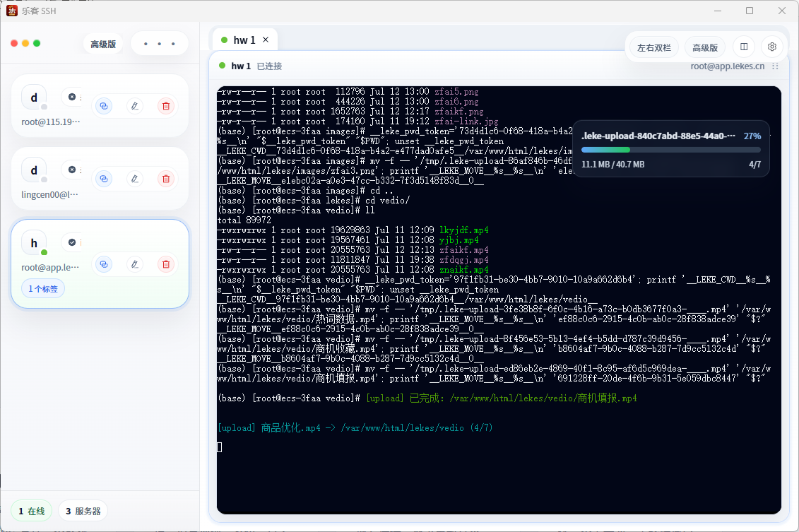Image resolution: width=799 pixels, height=532 pixels.
Task: Click the 乐客 SSH app logo in title bar
Action: pyautogui.click(x=12, y=11)
